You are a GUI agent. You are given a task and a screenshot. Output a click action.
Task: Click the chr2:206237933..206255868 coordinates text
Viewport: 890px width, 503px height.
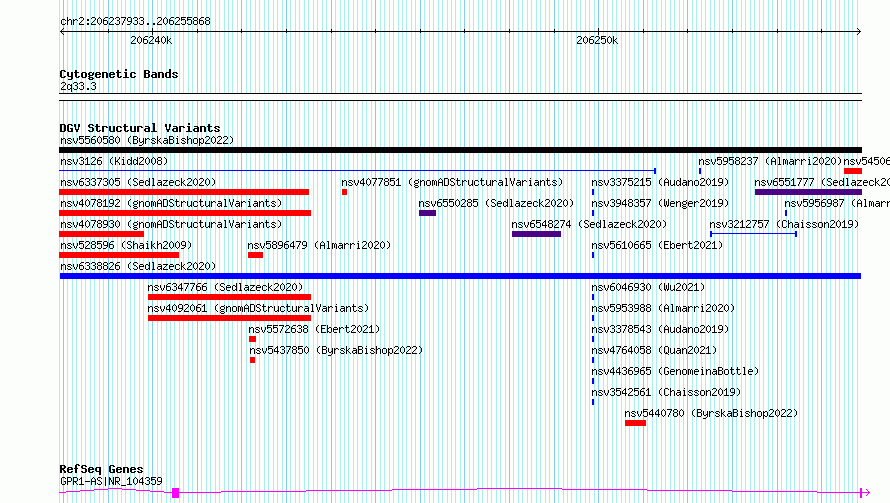135,22
